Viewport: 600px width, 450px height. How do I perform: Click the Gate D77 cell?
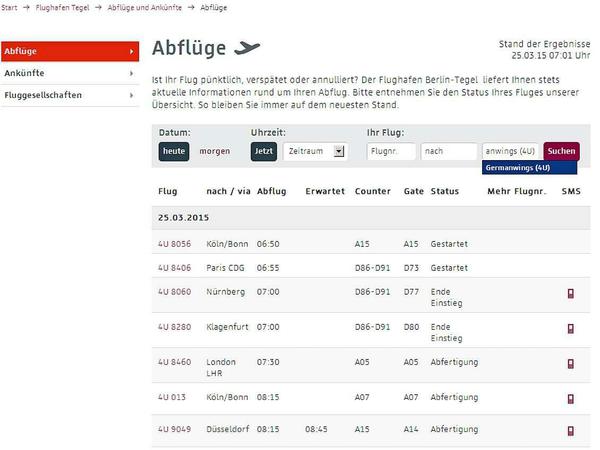tap(411, 292)
